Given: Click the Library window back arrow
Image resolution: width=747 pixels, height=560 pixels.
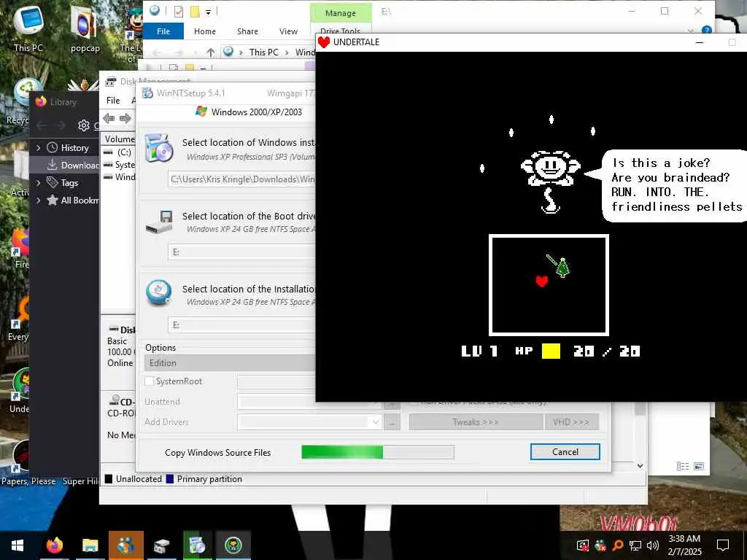Looking at the screenshot, I should point(42,125).
